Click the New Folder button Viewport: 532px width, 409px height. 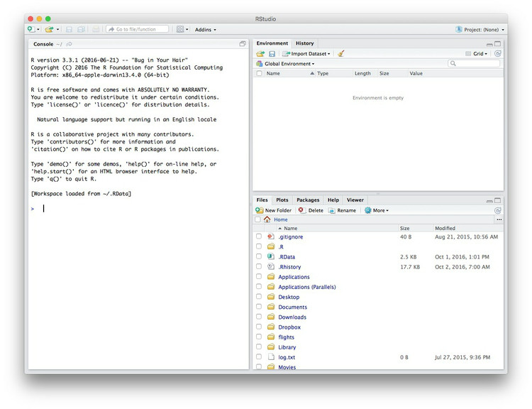click(274, 210)
